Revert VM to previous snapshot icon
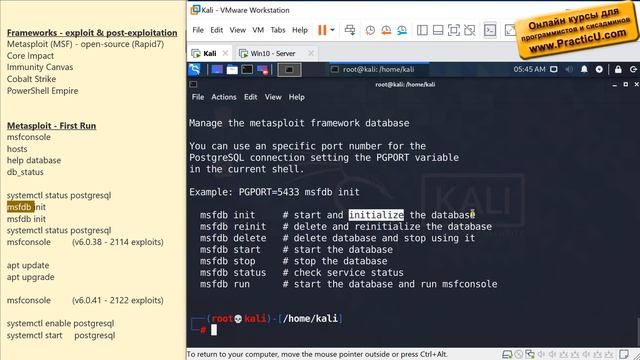Image resolution: width=640 pixels, height=360 pixels. click(x=386, y=30)
